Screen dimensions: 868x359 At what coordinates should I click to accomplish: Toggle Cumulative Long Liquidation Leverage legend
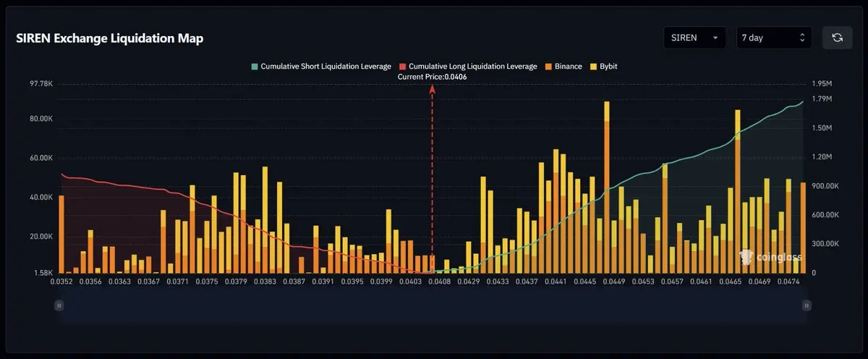coord(468,67)
